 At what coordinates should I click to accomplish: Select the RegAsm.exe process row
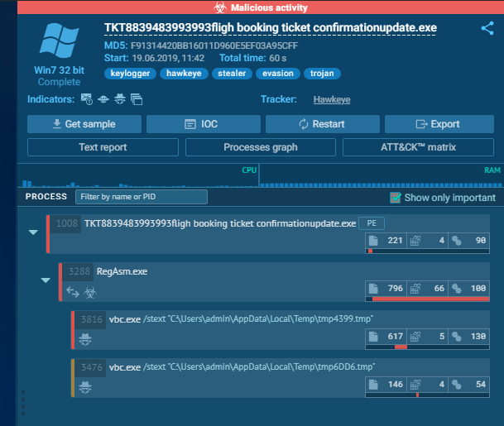[x=275, y=282]
